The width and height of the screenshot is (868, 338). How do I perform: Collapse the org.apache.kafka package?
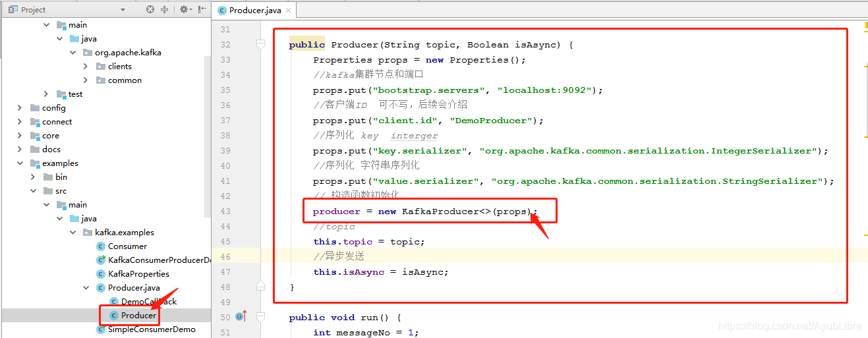[x=73, y=53]
